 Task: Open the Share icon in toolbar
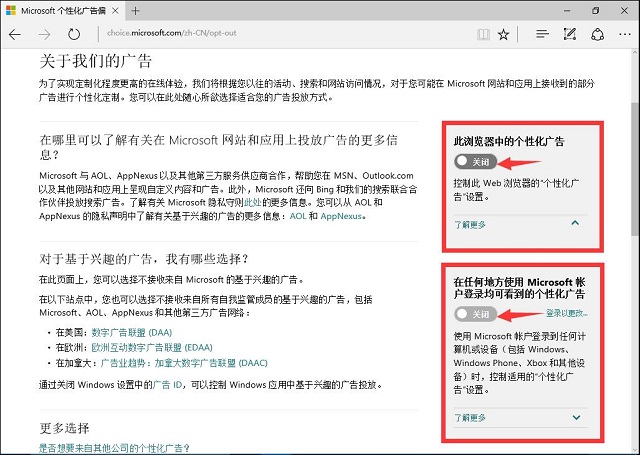[597, 34]
